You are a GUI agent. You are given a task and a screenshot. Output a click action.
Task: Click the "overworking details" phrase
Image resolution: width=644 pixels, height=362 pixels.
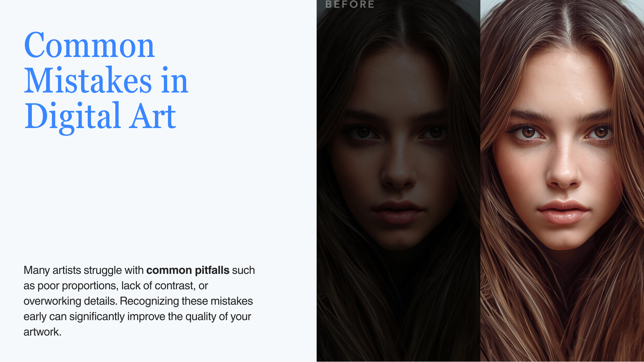click(70, 301)
